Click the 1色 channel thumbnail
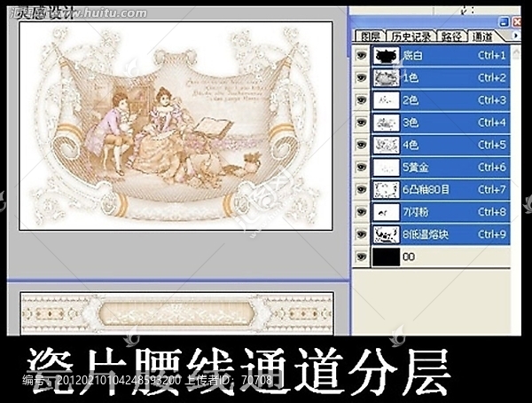Viewport: 532px width, 403px height. [x=386, y=78]
